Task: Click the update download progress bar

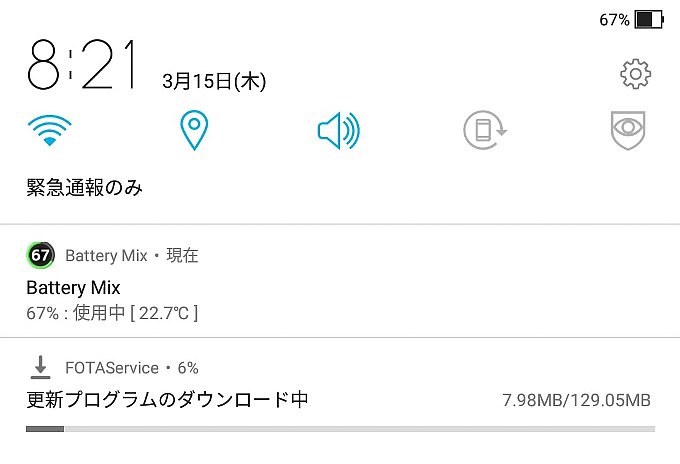Action: [340, 429]
